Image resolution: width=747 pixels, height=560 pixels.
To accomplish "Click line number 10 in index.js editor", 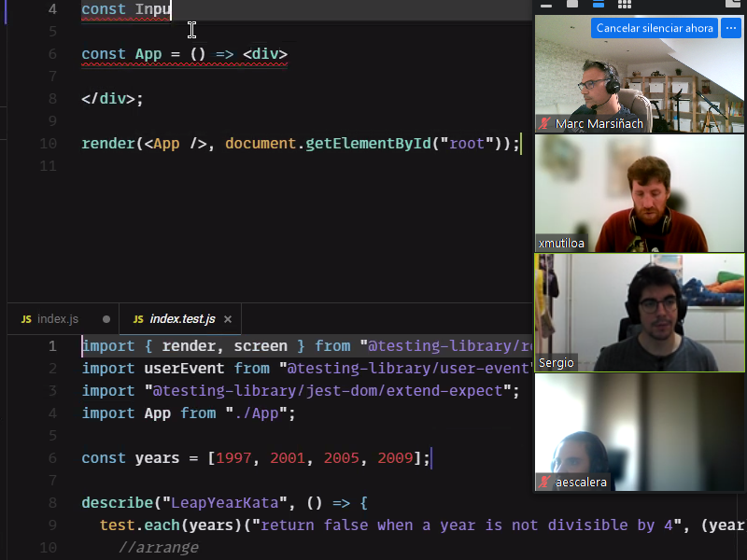I will point(48,144).
